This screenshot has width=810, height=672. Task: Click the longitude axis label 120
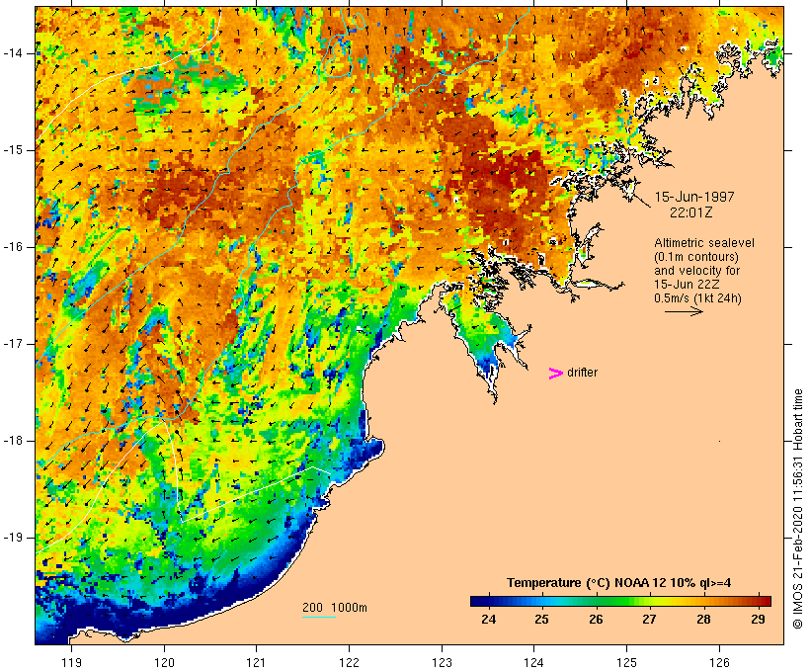[164, 662]
